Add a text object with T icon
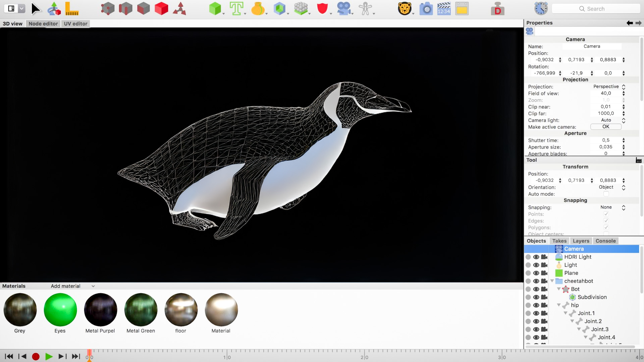 [x=236, y=9]
